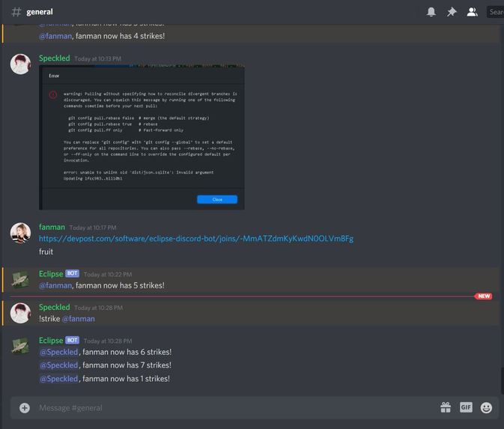
Task: Click 'fanman now has 1 strikes!' text
Action: (x=126, y=379)
